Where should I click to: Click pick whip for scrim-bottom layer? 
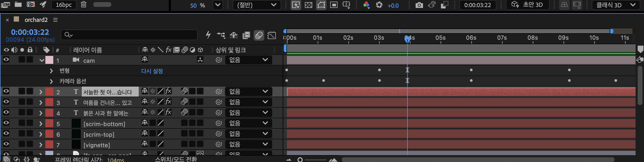pyautogui.click(x=219, y=123)
